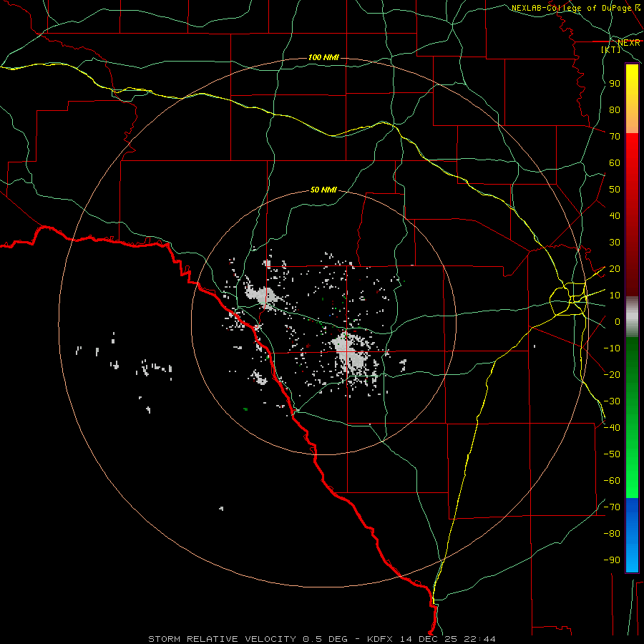This screenshot has width=644, height=644.
Task: Click the 80 value on velocity scale
Action: (615, 110)
